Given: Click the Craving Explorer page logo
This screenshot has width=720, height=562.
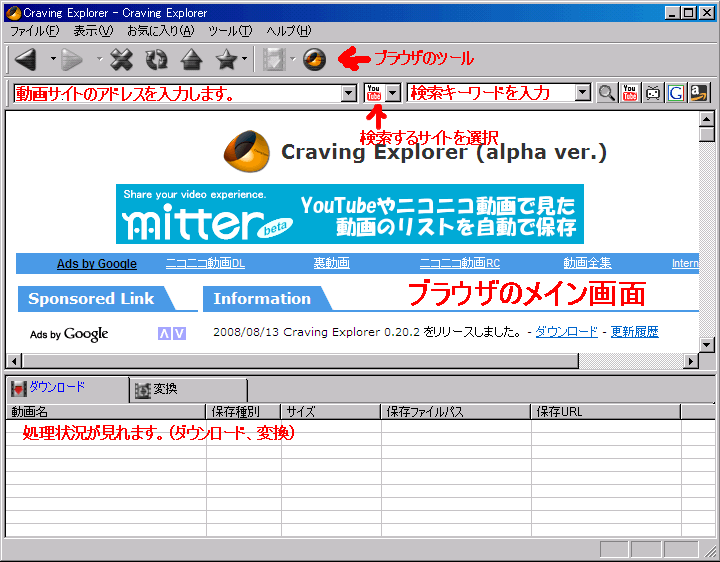Looking at the screenshot, I should pyautogui.click(x=247, y=152).
